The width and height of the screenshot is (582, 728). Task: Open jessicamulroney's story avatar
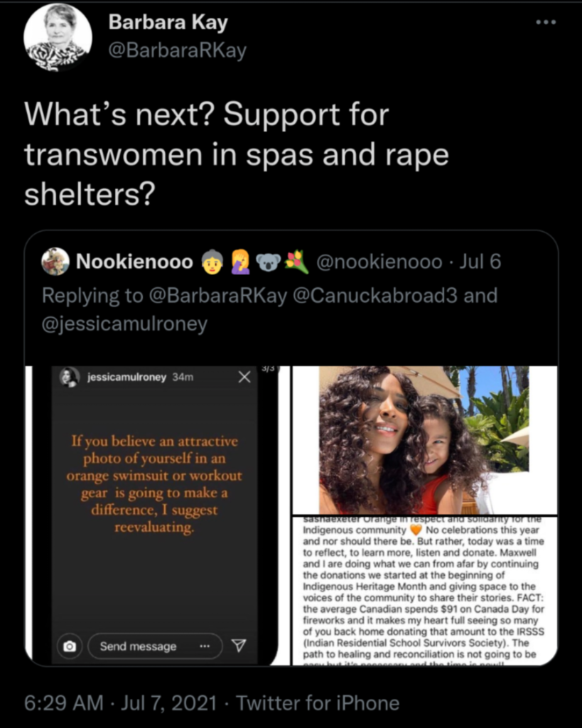point(70,377)
